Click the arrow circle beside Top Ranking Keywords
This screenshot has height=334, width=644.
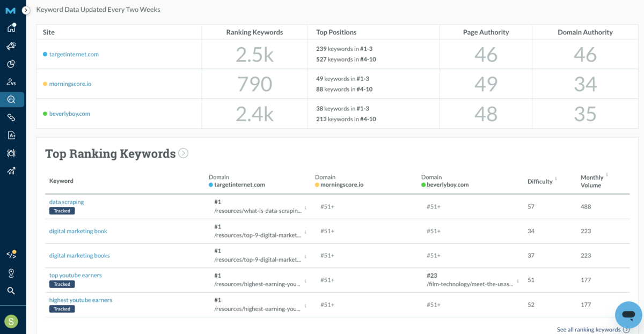(184, 153)
